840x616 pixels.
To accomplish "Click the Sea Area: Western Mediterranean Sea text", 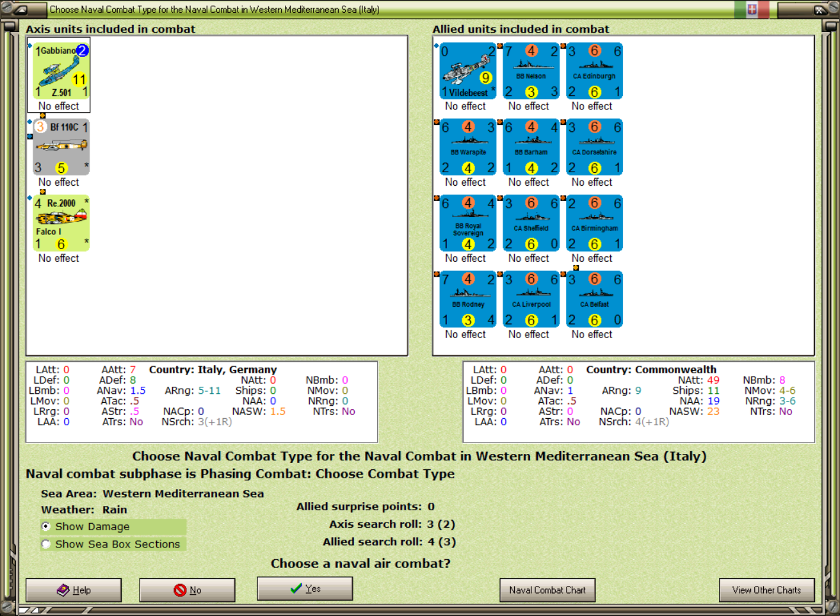I will pyautogui.click(x=152, y=494).
